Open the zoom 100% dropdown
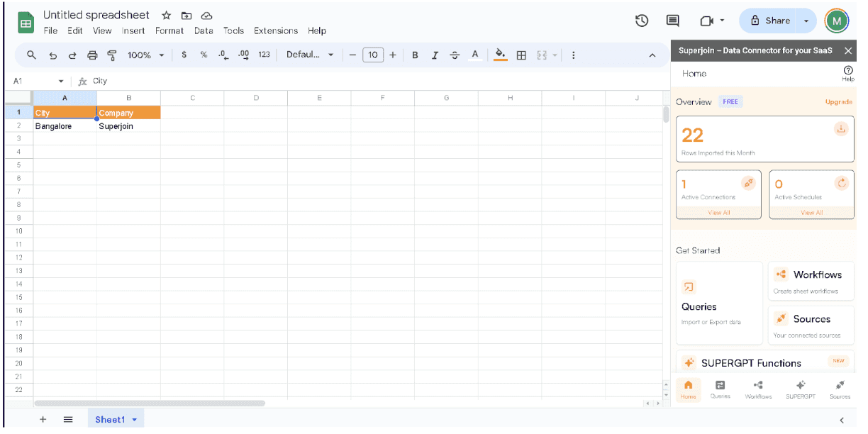The width and height of the screenshot is (868, 434). (145, 55)
